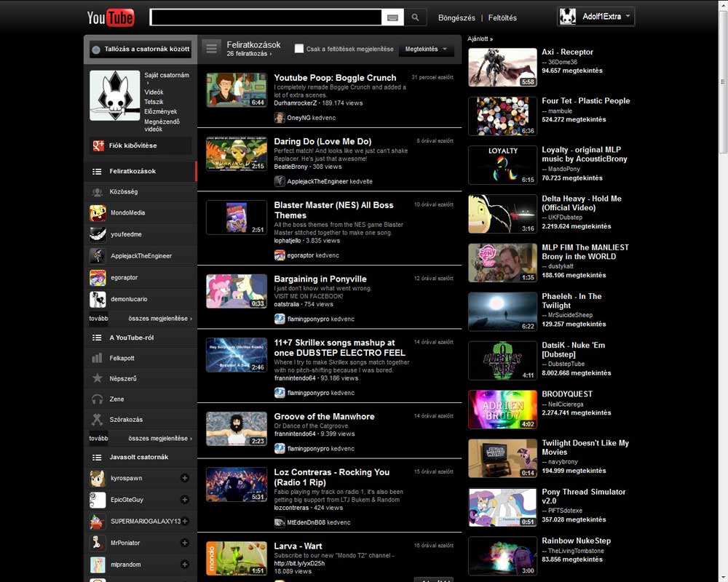Viewport: 728px width, 582px height.
Task: Toggle Csak a feltöltések megjelenítése checkbox
Action: click(x=299, y=48)
